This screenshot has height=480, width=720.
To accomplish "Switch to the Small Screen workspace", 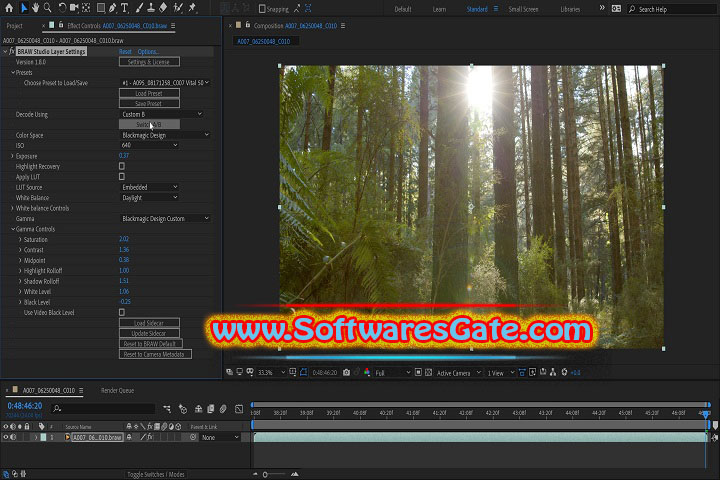I will point(523,9).
